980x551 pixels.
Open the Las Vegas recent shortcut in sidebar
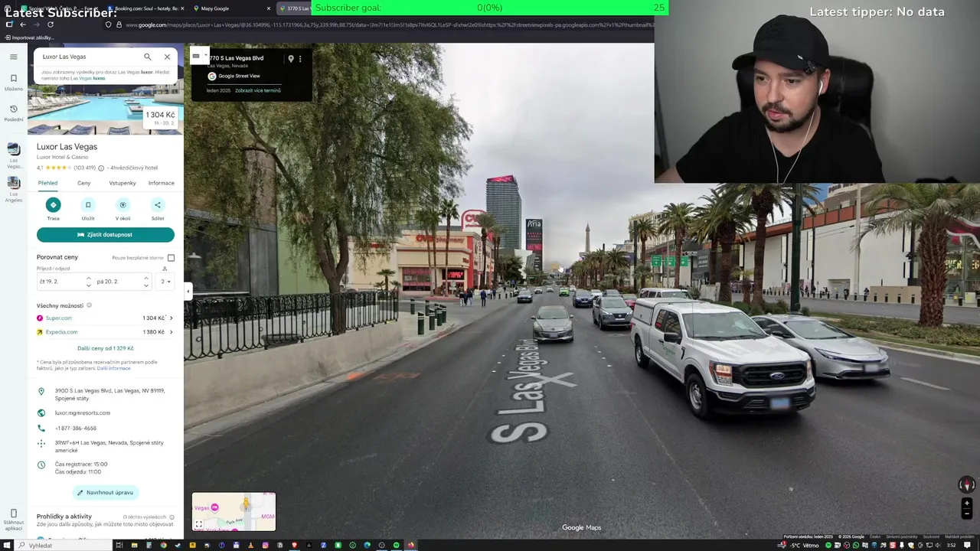pyautogui.click(x=14, y=155)
